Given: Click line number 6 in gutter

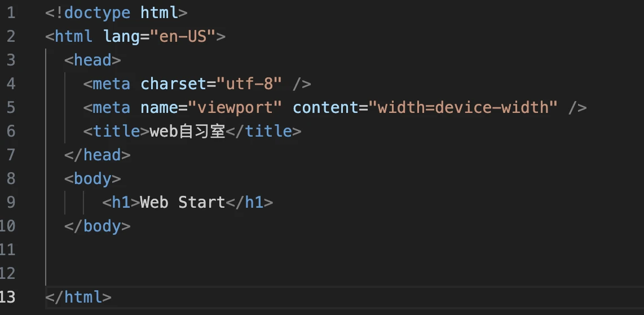Looking at the screenshot, I should (x=11, y=131).
